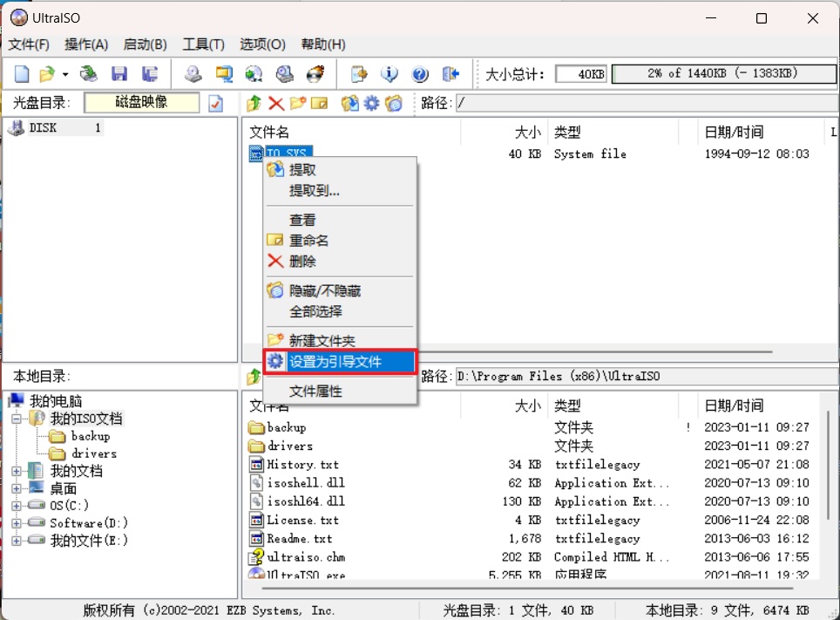
Task: Open image properties via the blue info icon
Action: 390,73
